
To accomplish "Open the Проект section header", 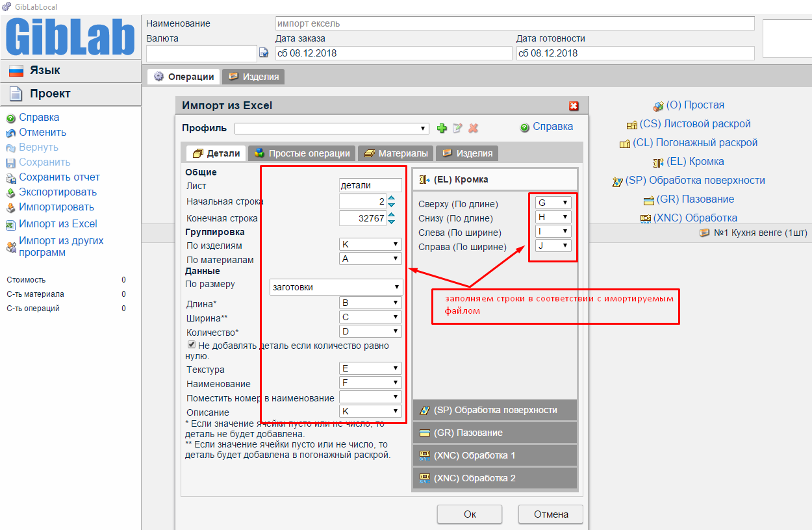I will pyautogui.click(x=70, y=94).
